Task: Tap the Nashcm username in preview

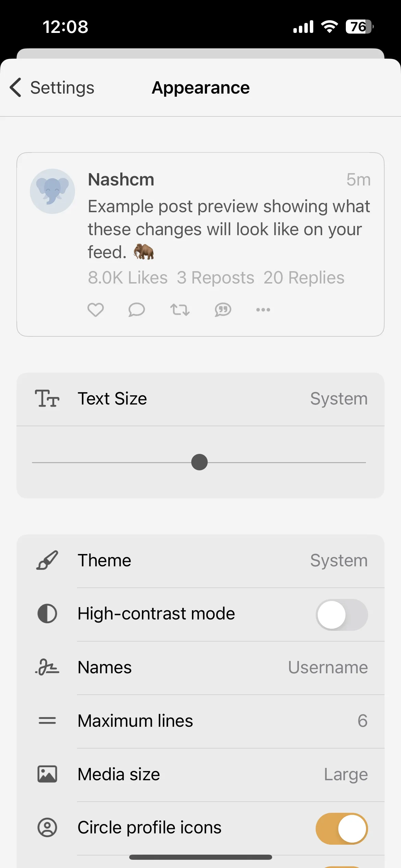Action: point(121,180)
